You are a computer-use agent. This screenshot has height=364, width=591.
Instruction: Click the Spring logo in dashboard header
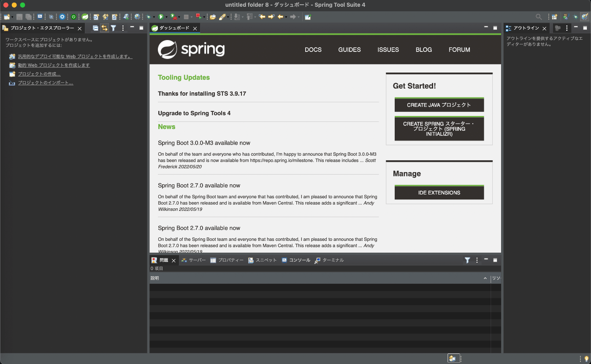(x=191, y=49)
